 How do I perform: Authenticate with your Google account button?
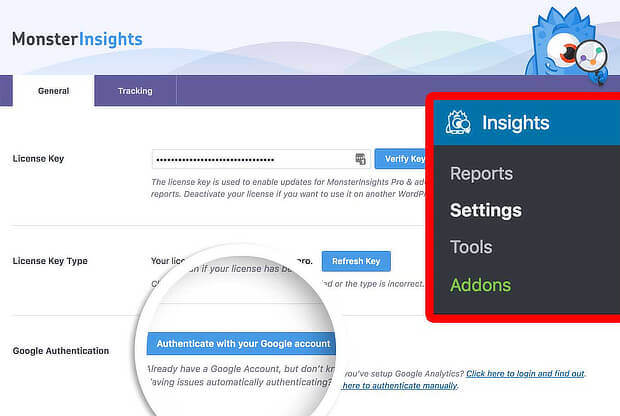(x=241, y=343)
